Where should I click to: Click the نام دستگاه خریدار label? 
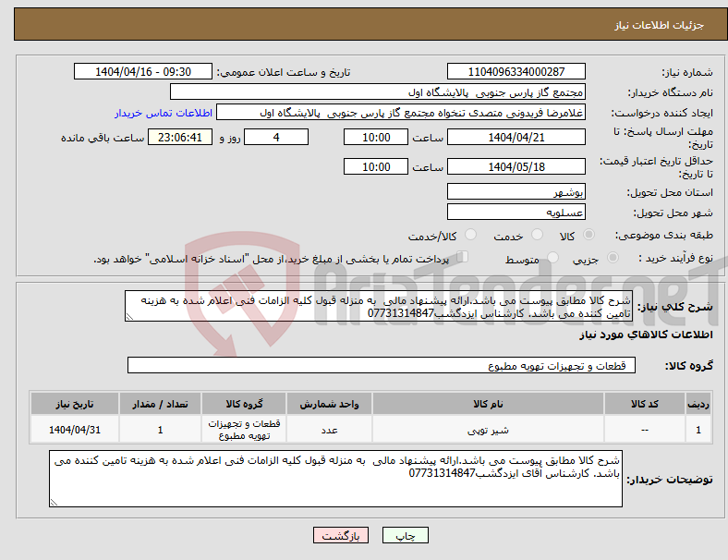(671, 92)
